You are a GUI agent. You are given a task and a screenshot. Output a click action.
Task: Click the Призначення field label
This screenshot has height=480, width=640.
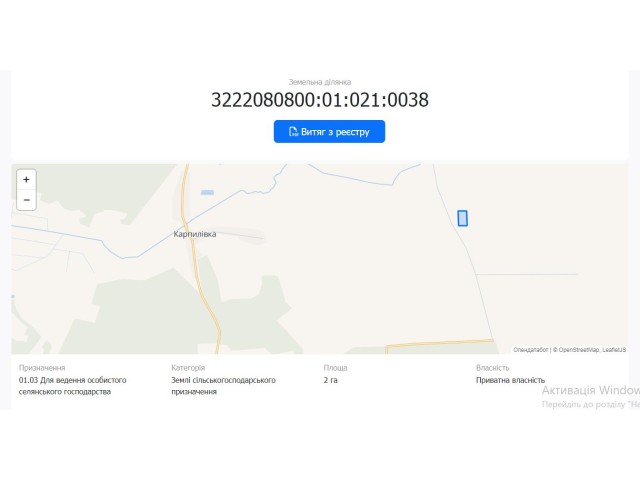pyautogui.click(x=42, y=368)
